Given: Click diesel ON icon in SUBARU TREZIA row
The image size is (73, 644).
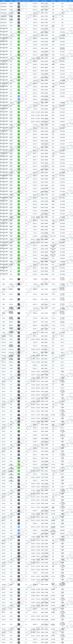Looking at the screenshot, I should pyautogui.click(x=19, y=336).
